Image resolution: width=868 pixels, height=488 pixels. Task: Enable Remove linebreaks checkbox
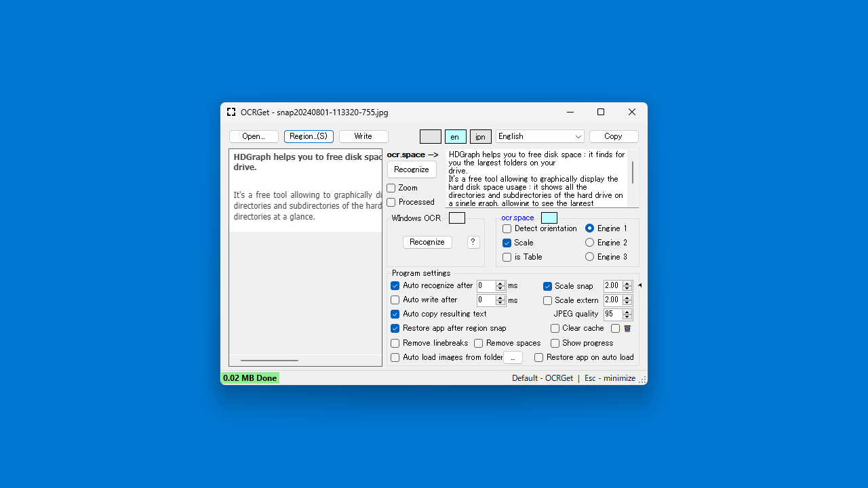[x=395, y=343]
